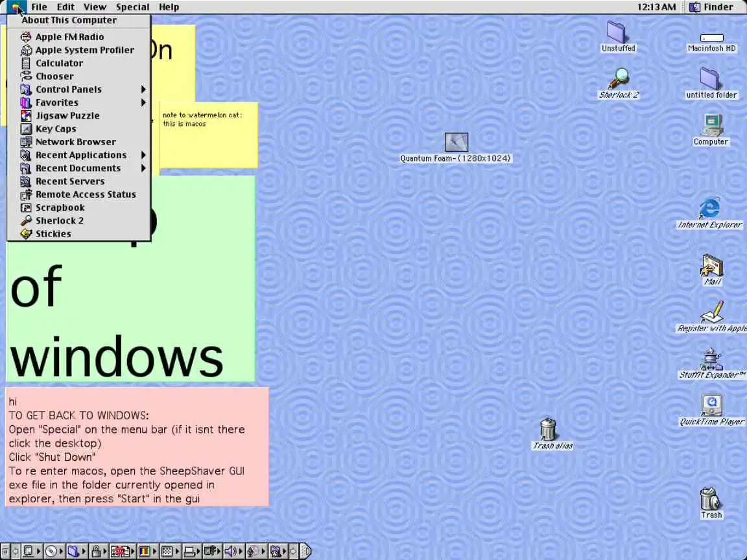Open the AppleTalk switch Control Strip module

click(31, 552)
